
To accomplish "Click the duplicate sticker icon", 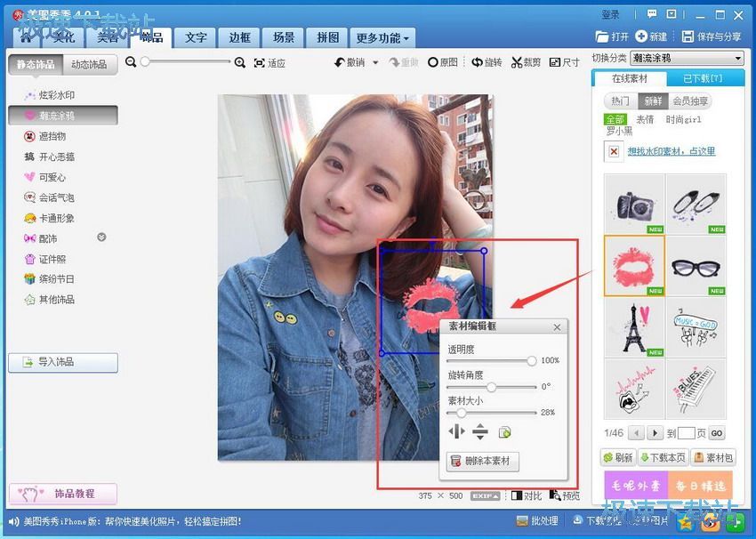I will click(504, 432).
